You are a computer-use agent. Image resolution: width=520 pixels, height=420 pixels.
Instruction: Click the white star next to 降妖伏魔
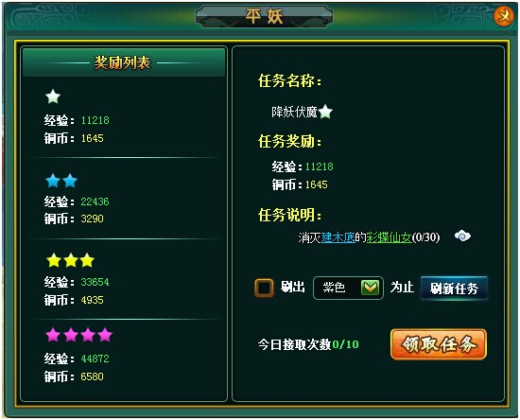325,112
